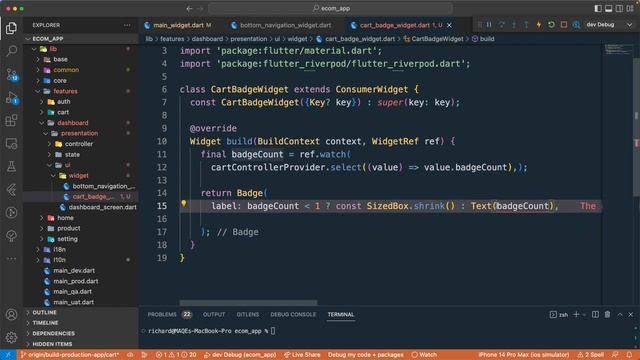Open the DEBUG CONSOLE panel tab
Image resolution: width=640 pixels, height=360 pixels.
pyautogui.click(x=293, y=314)
